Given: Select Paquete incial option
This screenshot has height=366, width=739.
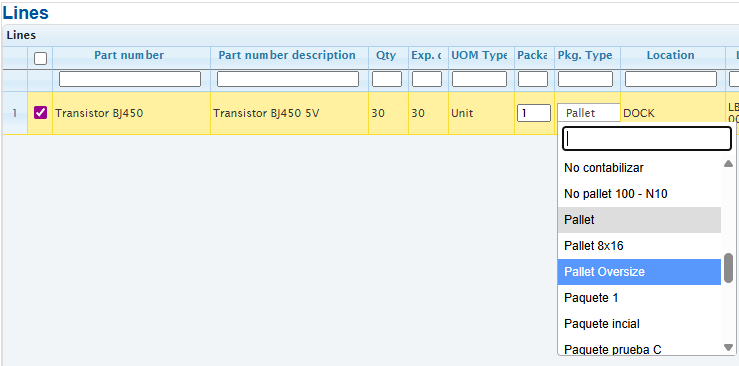Looking at the screenshot, I should pyautogui.click(x=639, y=324).
